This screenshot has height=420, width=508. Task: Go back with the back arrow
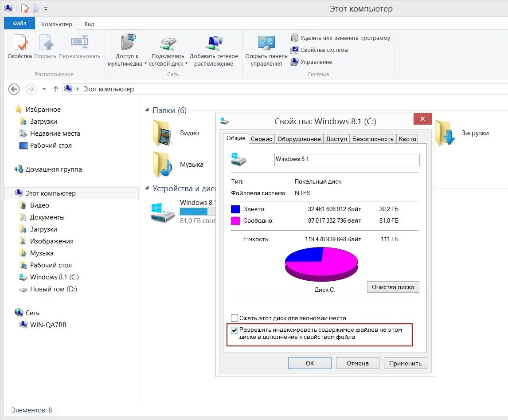[x=14, y=89]
